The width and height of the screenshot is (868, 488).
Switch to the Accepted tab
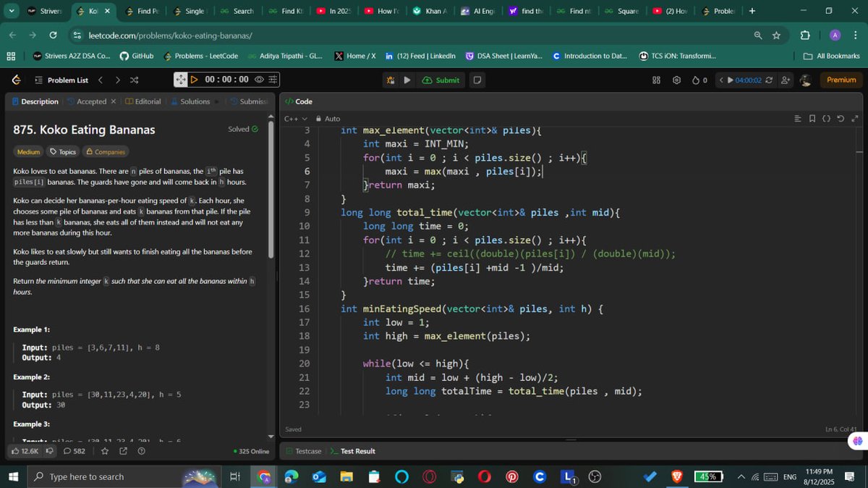pos(87,102)
